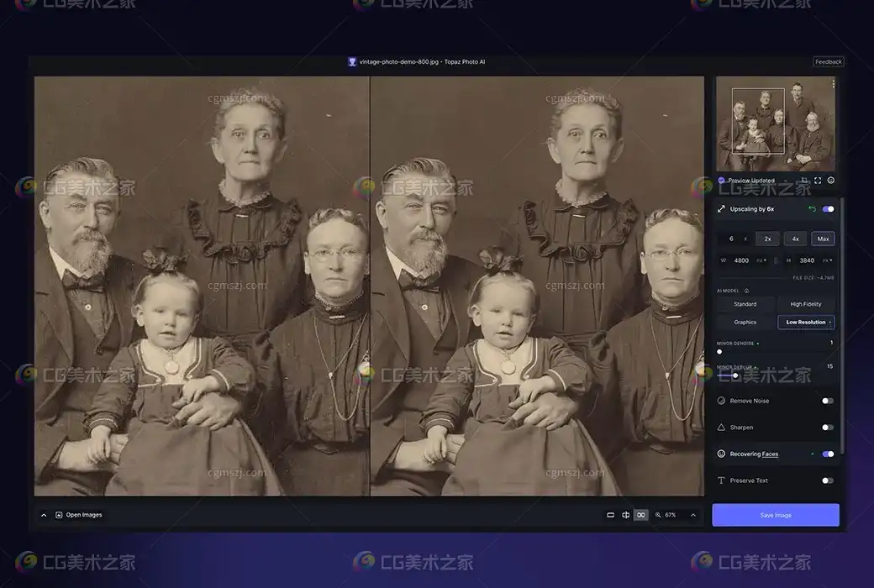
Task: Select the side-by-side view icon
Action: tap(640, 515)
